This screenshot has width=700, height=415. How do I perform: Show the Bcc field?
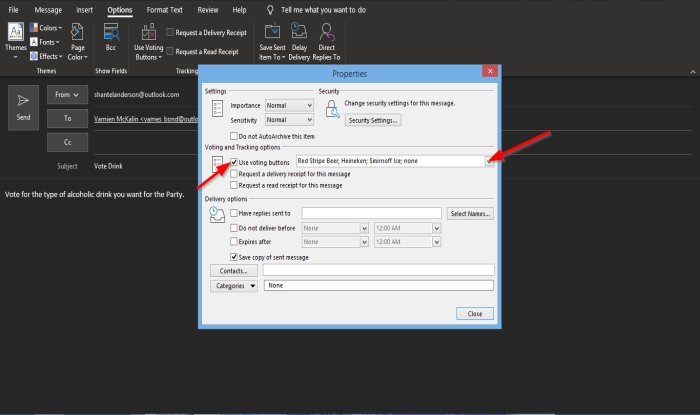click(111, 37)
